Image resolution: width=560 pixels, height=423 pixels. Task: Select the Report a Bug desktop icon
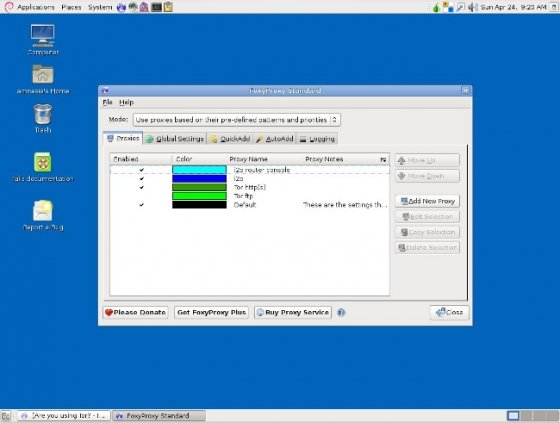click(43, 215)
